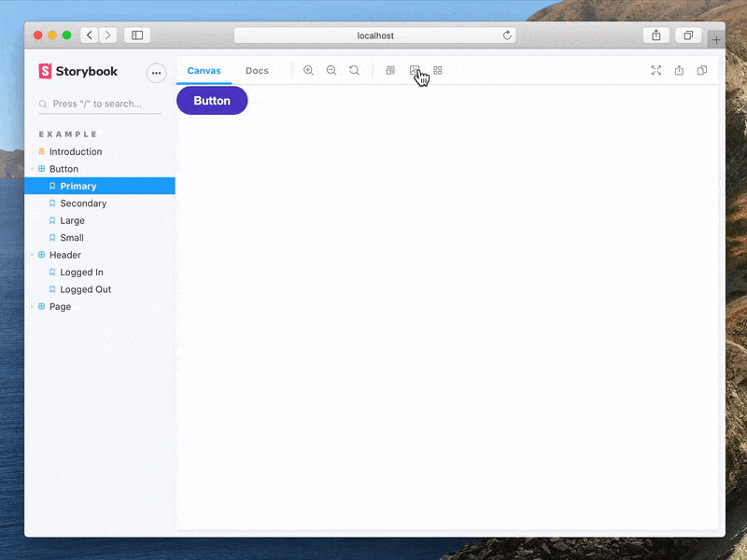Select the Small story
The height and width of the screenshot is (560, 747).
pos(100,238)
